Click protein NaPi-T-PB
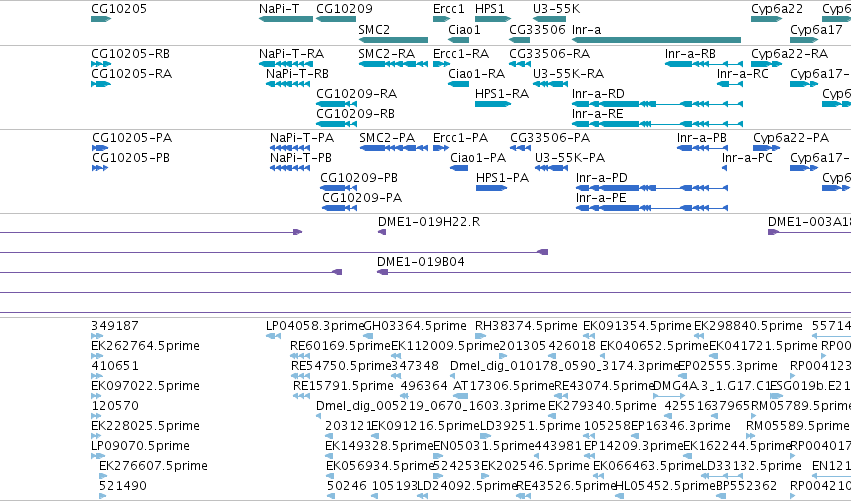 click(301, 158)
